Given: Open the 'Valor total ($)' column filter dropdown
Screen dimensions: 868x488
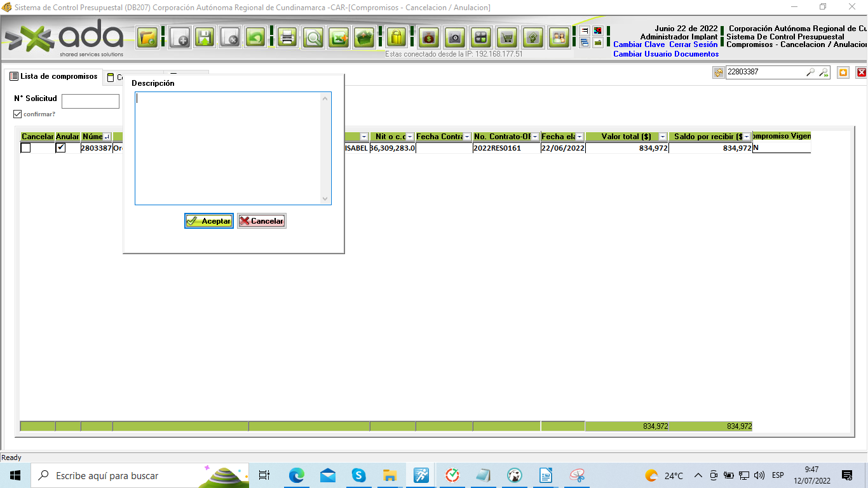Looking at the screenshot, I should (663, 137).
